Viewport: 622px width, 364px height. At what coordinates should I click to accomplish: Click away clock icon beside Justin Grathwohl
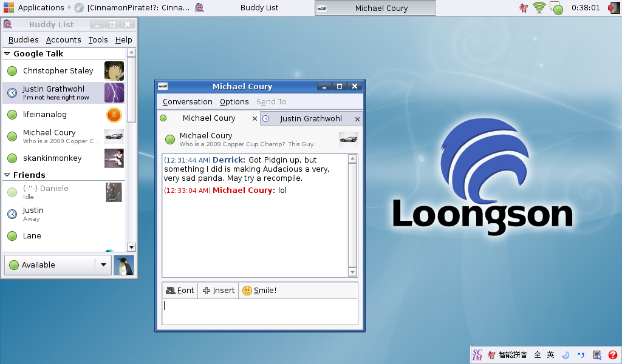point(12,93)
